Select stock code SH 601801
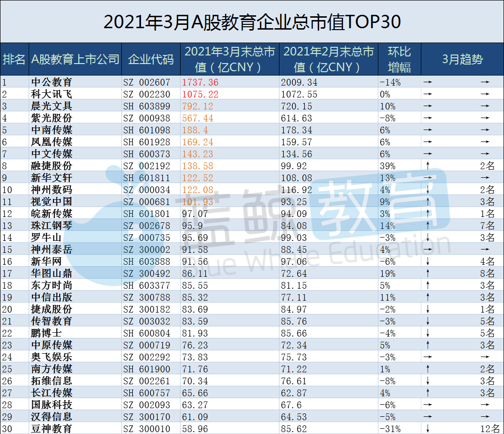 tap(147, 214)
